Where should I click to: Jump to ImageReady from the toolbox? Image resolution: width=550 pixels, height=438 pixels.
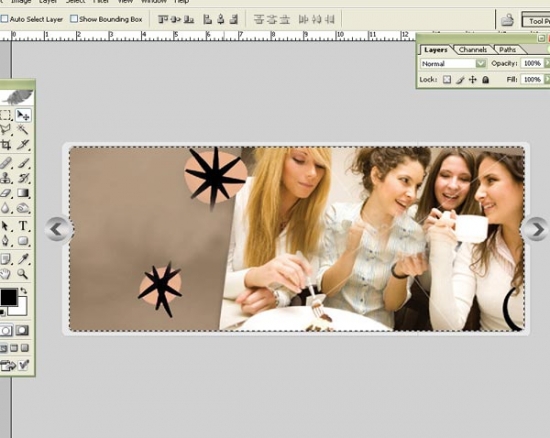coord(8,366)
